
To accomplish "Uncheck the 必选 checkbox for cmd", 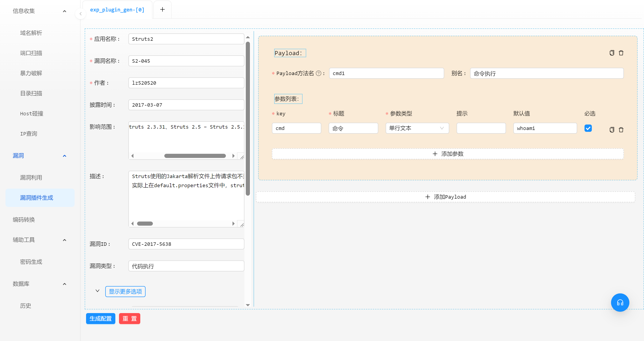I will click(x=588, y=128).
